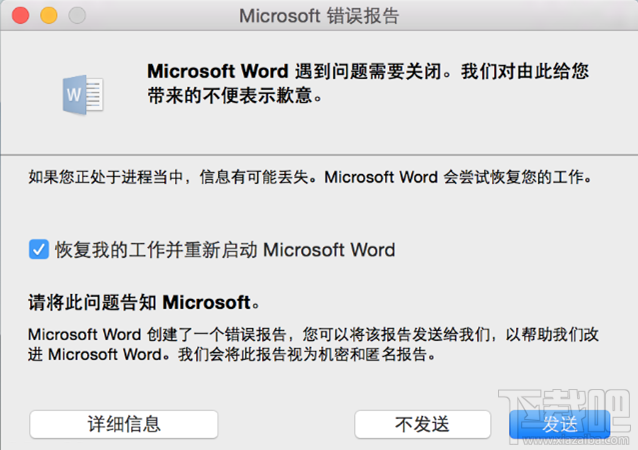Click the heading 请将此问题告知 Microsoft。
638x450 pixels.
click(x=144, y=303)
